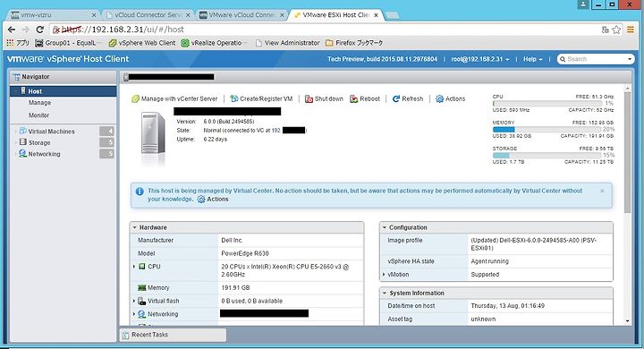
Task: Expand the Virtual flash row
Action: 134,301
